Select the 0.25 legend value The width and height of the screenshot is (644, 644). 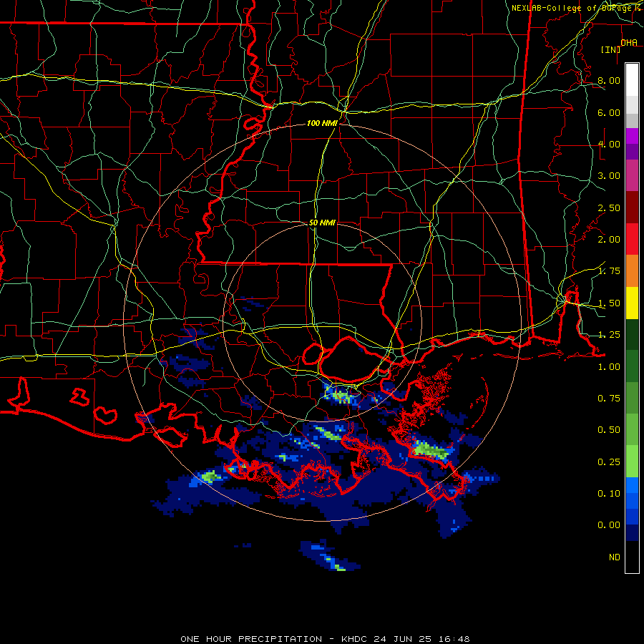[x=609, y=462]
